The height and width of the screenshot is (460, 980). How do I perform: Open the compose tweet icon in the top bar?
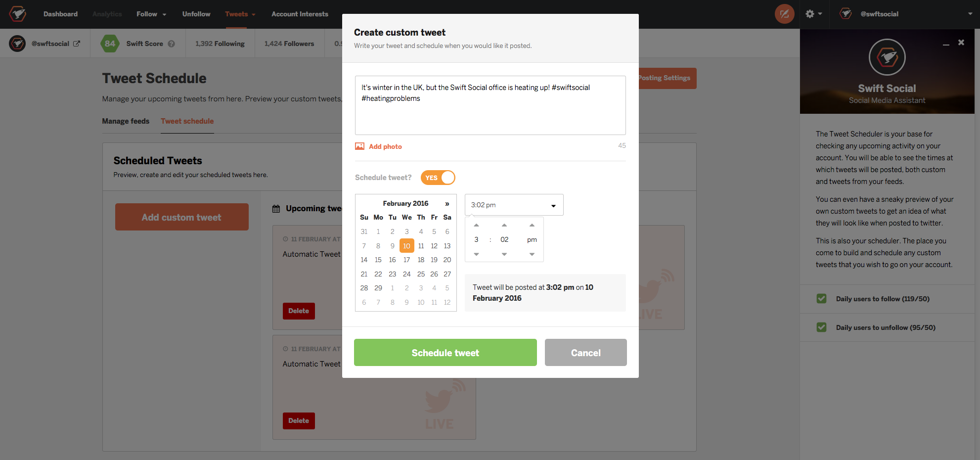(x=785, y=14)
